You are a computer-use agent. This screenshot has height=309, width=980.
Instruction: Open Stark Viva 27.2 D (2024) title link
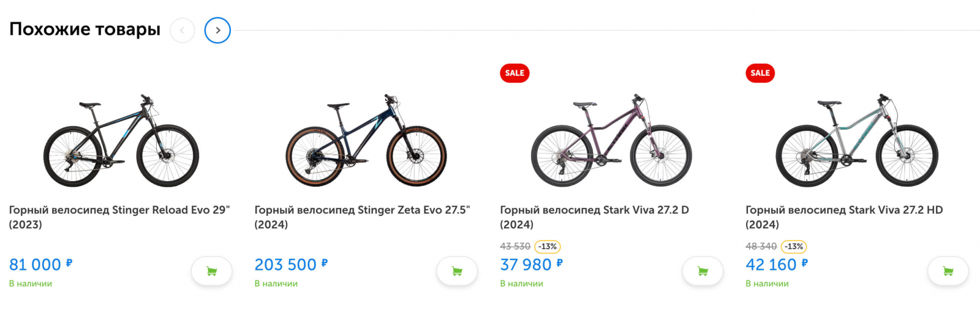[x=594, y=217]
